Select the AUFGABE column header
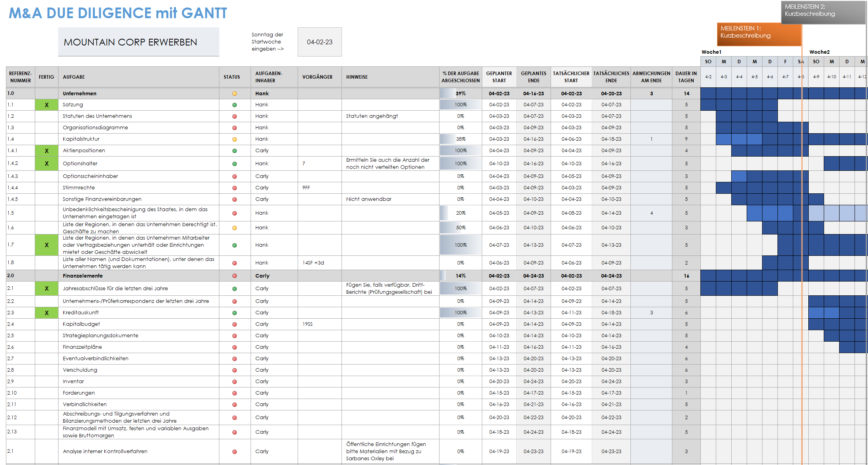This screenshot has width=868, height=465. coord(139,77)
